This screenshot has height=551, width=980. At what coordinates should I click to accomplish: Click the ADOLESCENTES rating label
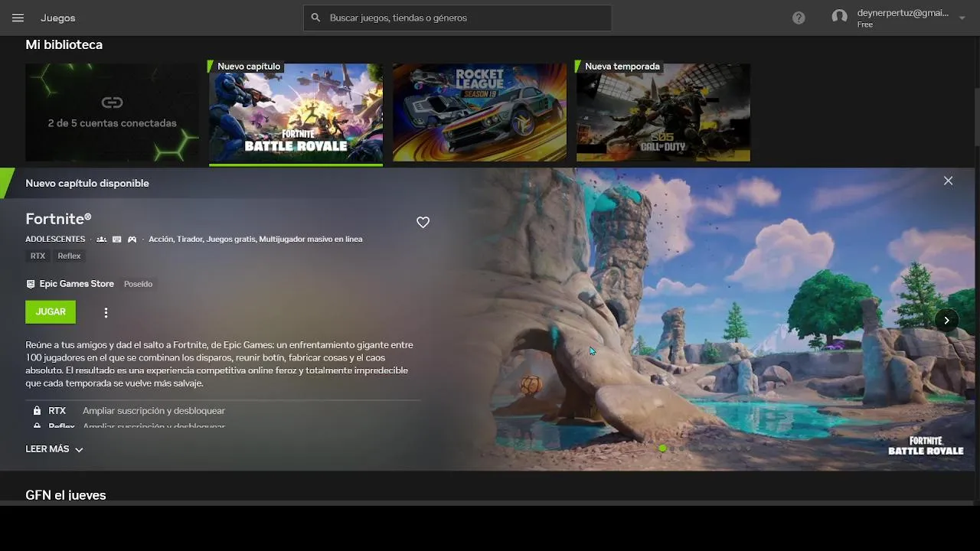point(55,240)
